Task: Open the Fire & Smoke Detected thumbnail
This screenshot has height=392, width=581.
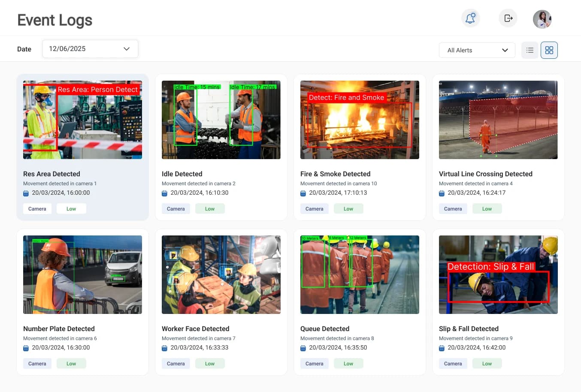Action: point(360,119)
